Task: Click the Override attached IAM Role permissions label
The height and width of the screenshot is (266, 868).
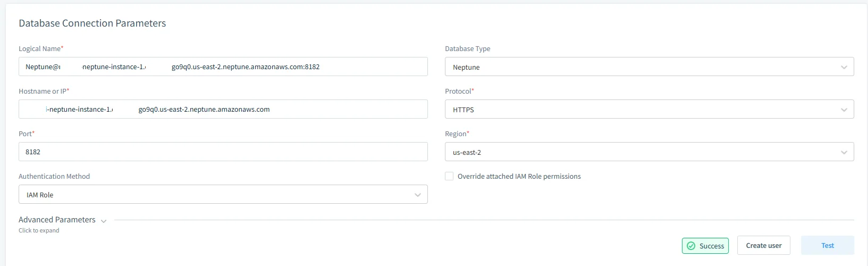Action: tap(519, 176)
